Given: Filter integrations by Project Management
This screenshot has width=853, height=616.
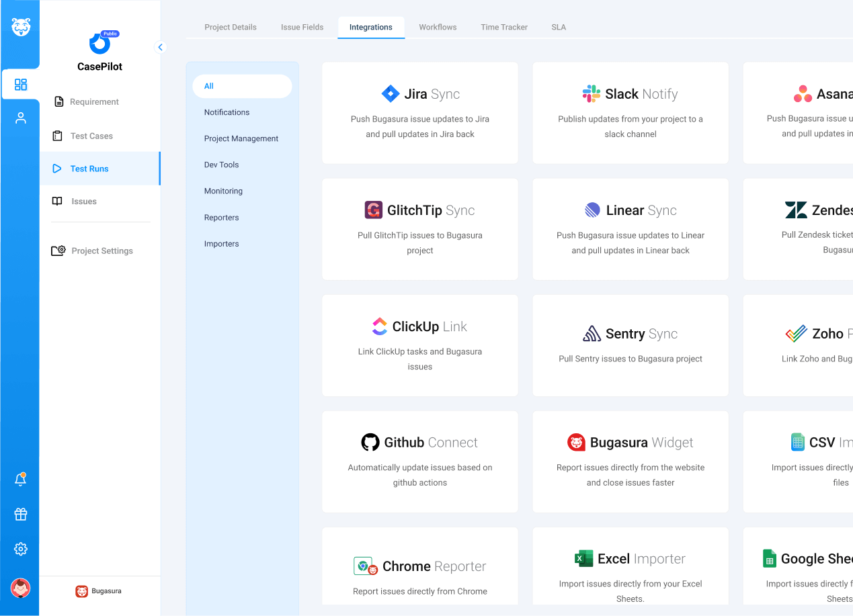Looking at the screenshot, I should coord(241,138).
